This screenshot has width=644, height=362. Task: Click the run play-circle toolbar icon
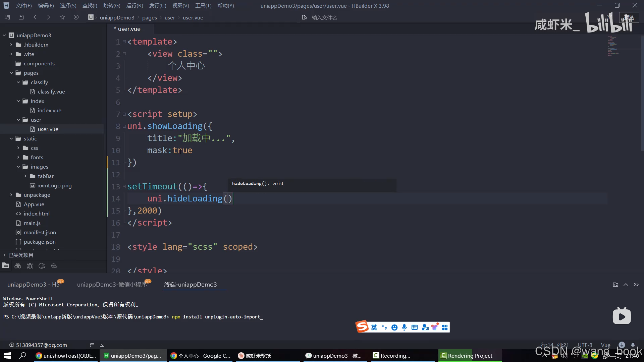click(x=76, y=17)
